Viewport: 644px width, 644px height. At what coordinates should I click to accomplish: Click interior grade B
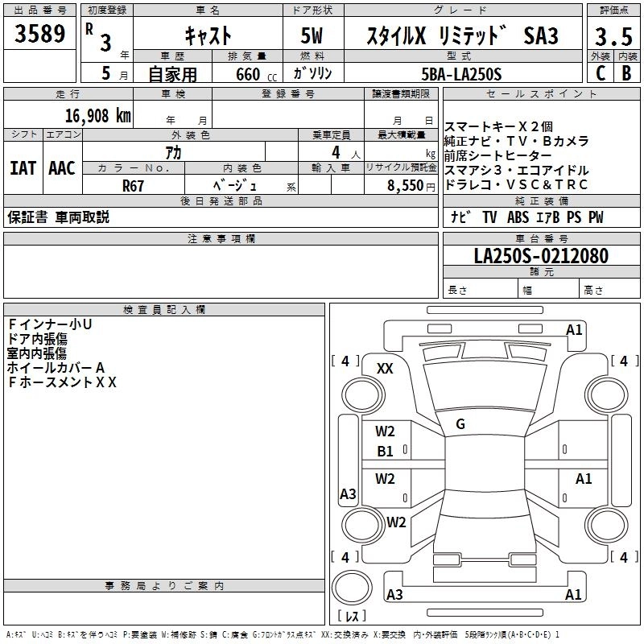626,73
